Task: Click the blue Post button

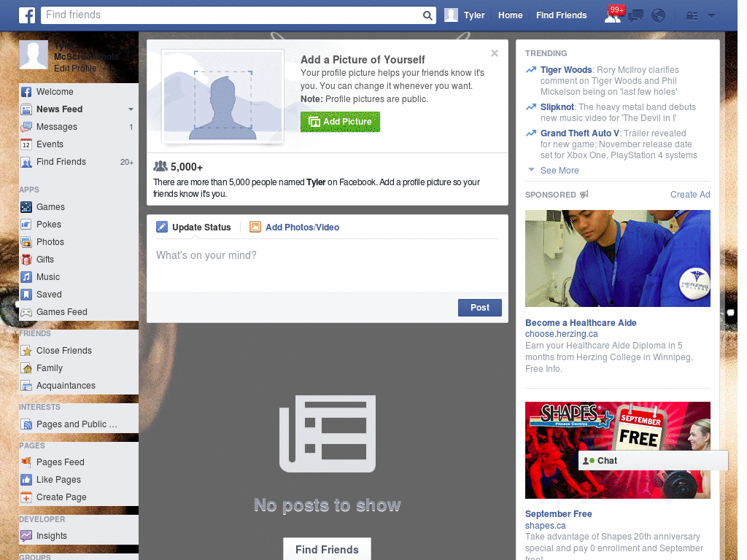Action: 480,308
